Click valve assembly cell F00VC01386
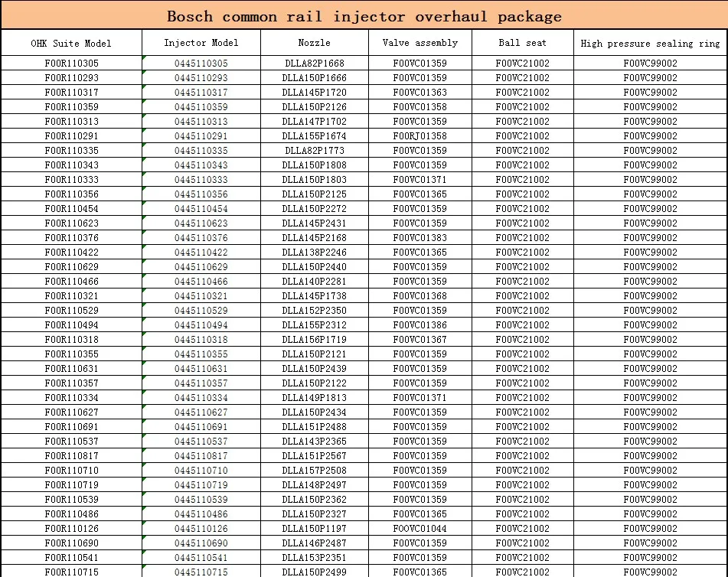The width and height of the screenshot is (728, 577). tap(420, 325)
